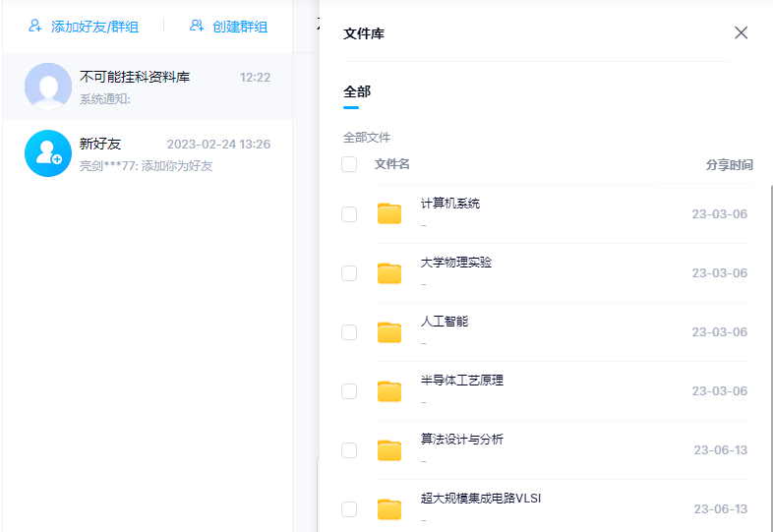Click the 超大规模集成电路VLSI folder name
The width and height of the screenshot is (773, 532).
click(x=481, y=499)
